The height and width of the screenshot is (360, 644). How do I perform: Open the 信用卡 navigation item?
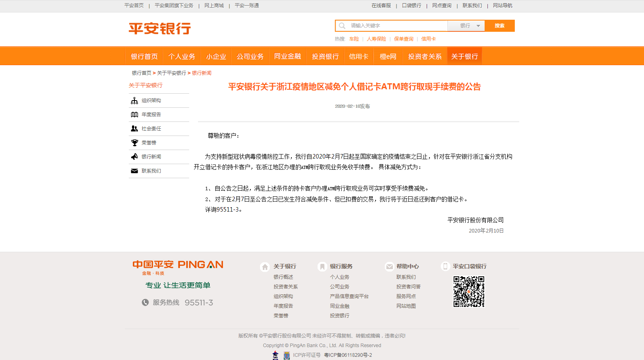(359, 56)
